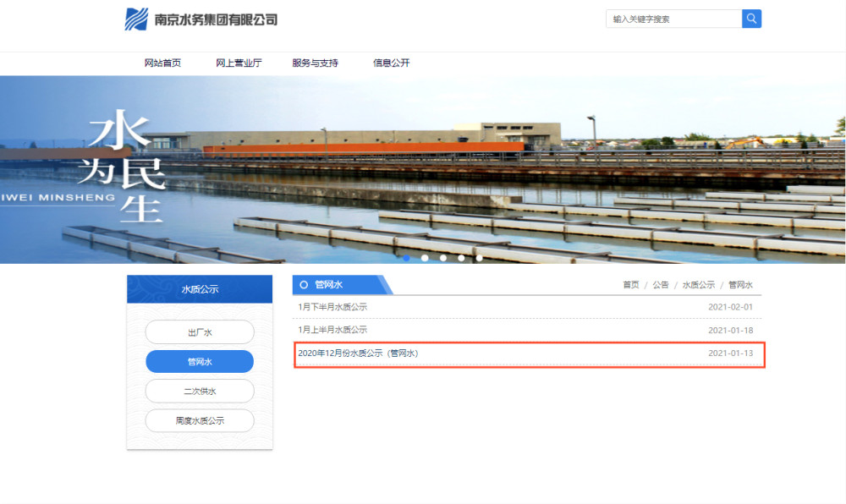Open 1月上半月水质公示 article link
The image size is (846, 504).
(332, 329)
